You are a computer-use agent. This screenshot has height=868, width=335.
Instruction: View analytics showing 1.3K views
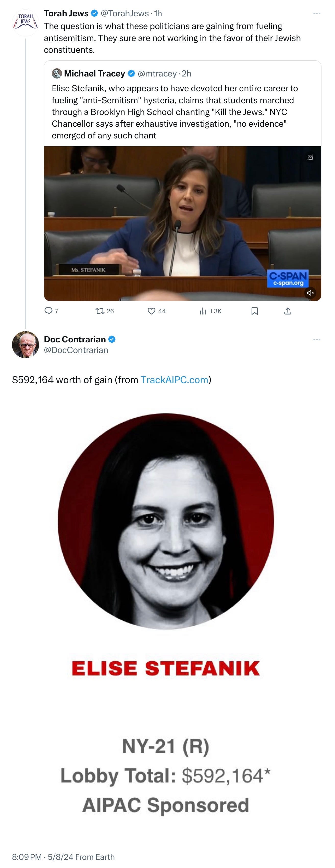(x=210, y=311)
